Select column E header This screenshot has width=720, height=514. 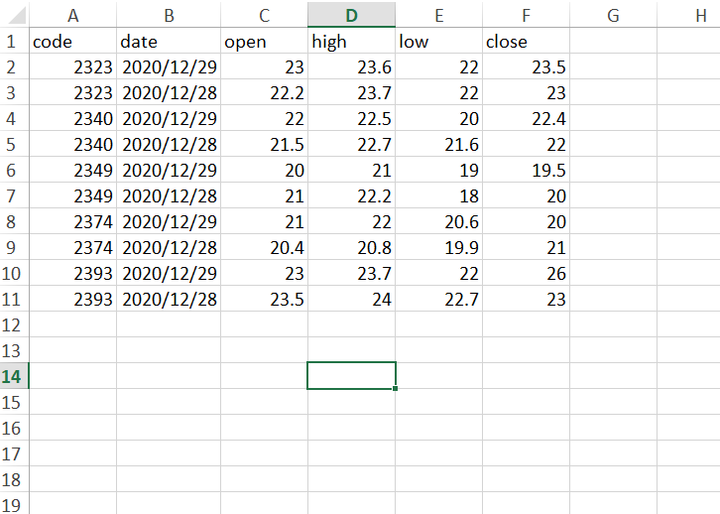click(439, 16)
